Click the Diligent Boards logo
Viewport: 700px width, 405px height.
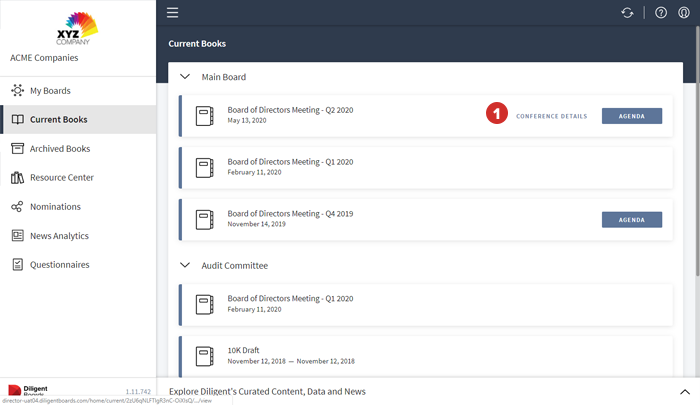click(x=30, y=391)
